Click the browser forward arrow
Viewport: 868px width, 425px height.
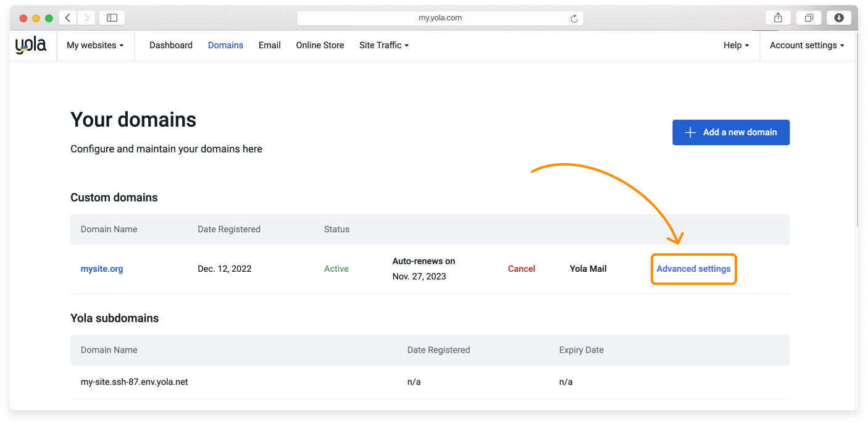[86, 17]
